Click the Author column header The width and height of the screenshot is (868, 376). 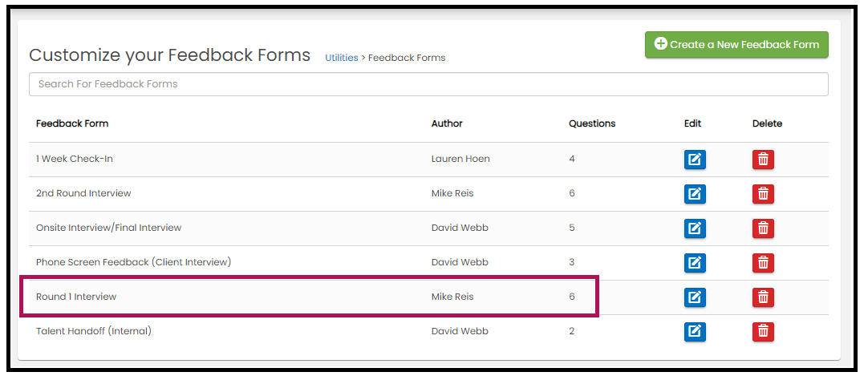447,123
